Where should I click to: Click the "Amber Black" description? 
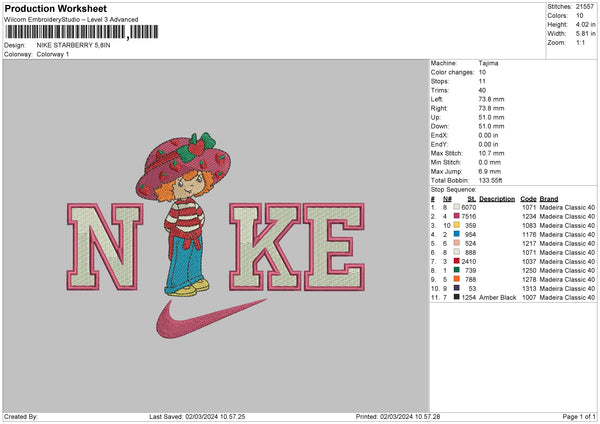click(x=497, y=297)
